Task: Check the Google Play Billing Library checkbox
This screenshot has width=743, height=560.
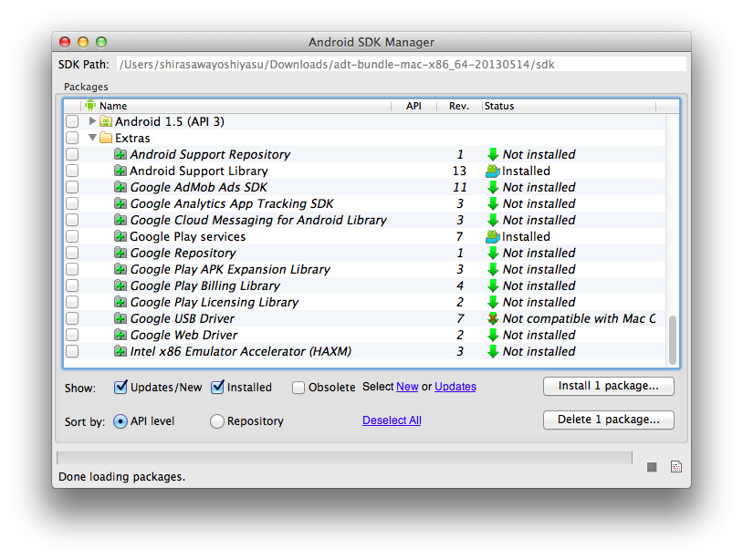Action: tap(72, 285)
